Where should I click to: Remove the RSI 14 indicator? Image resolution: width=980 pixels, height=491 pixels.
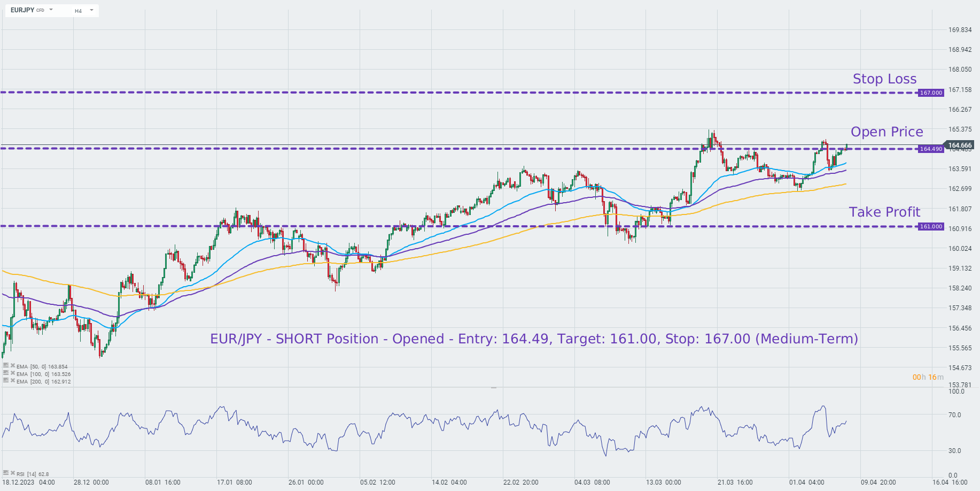coord(13,473)
